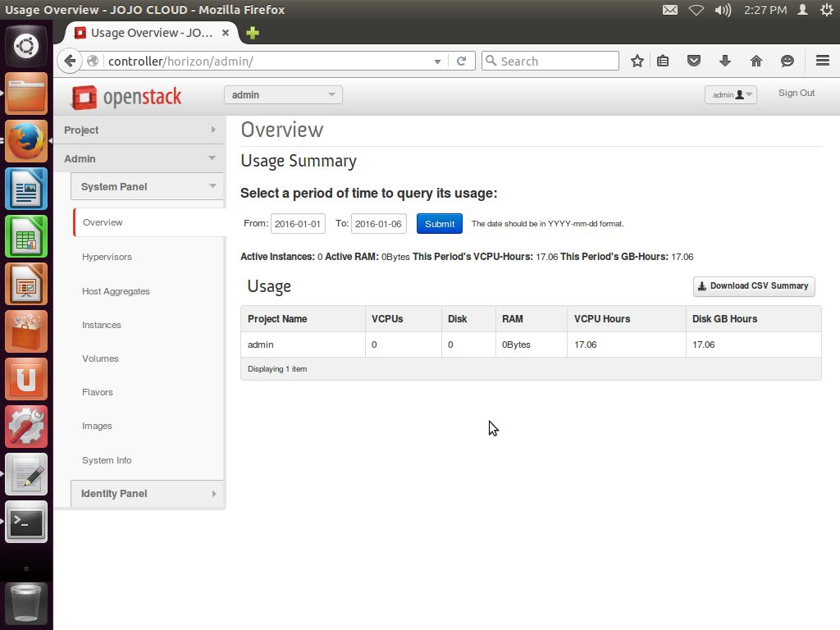Click the mail envelope icon in the panel
Image resolution: width=840 pixels, height=630 pixels.
point(670,10)
